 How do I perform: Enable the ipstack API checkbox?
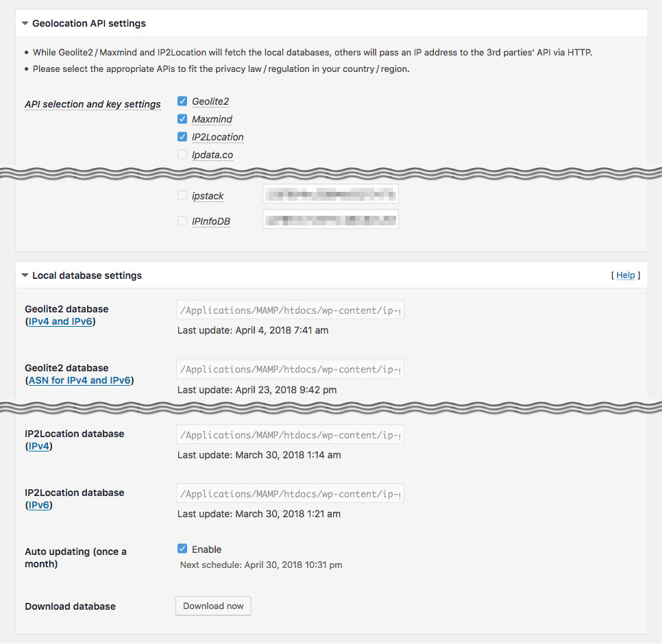182,196
